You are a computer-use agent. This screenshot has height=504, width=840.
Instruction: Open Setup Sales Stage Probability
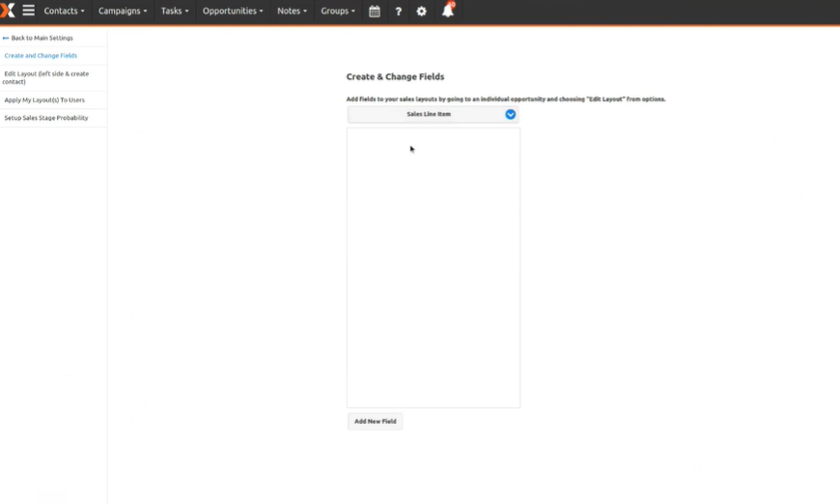46,118
